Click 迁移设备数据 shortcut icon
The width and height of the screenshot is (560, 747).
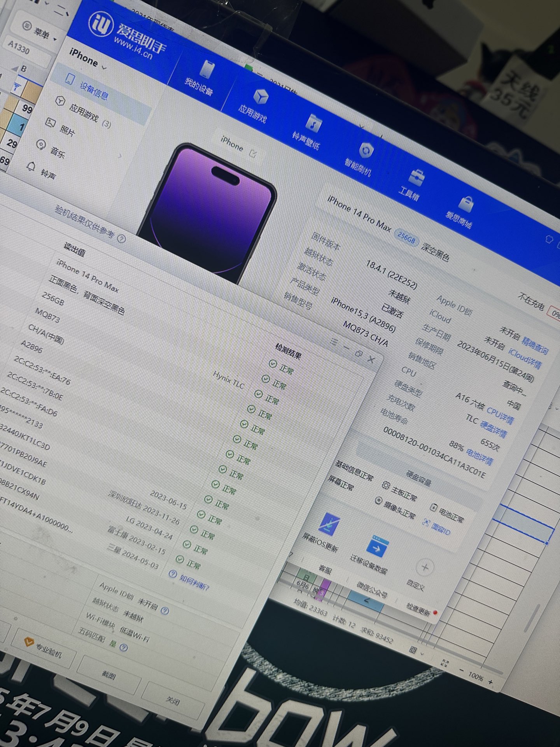coord(377,547)
